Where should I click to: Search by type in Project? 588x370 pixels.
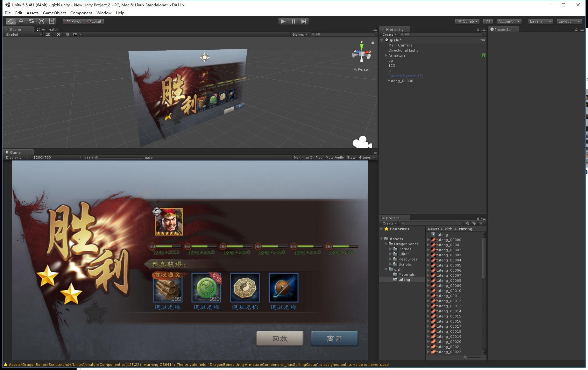tap(467, 223)
